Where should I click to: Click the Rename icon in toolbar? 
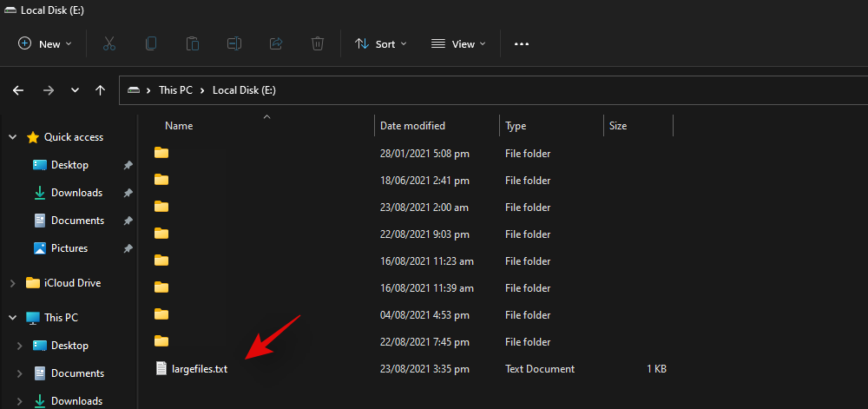pos(234,43)
